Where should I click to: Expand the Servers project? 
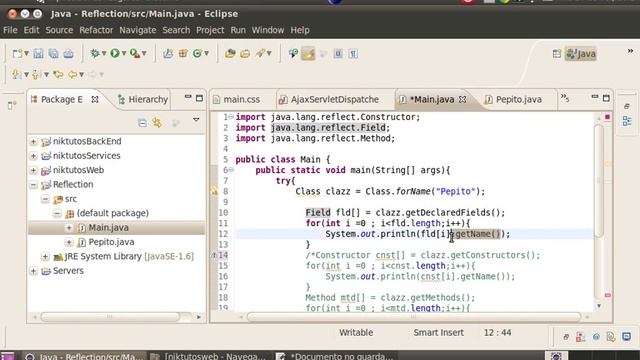(x=33, y=271)
